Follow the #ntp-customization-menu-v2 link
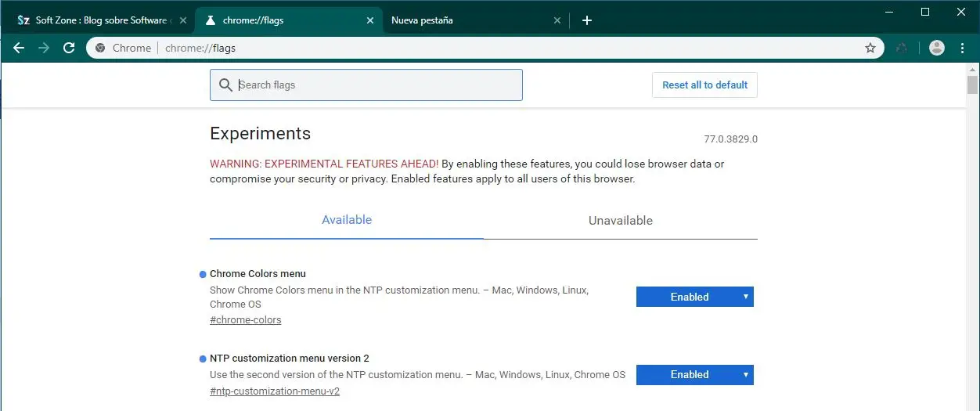Screen dimensions: 980x411 [x=274, y=391]
